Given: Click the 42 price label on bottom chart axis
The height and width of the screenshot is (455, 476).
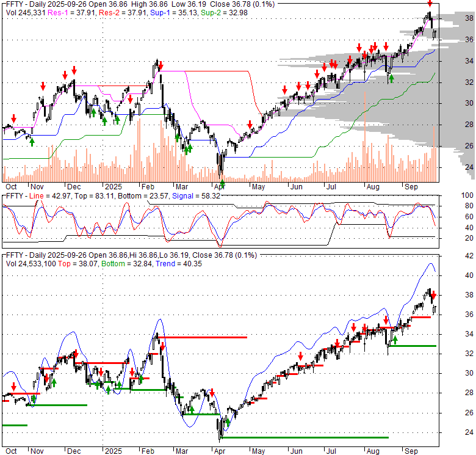Looking at the screenshot, I should 469,256.
